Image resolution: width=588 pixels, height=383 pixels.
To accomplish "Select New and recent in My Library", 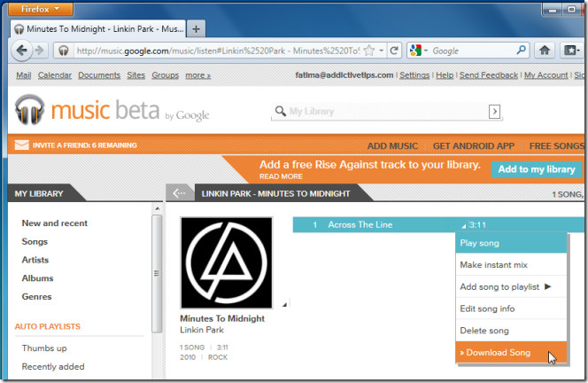I will coord(54,223).
